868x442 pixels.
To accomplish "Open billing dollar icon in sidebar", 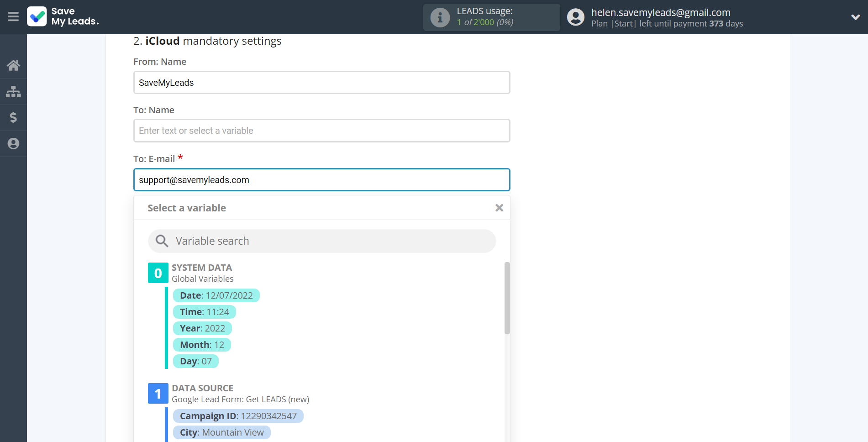I will point(13,117).
